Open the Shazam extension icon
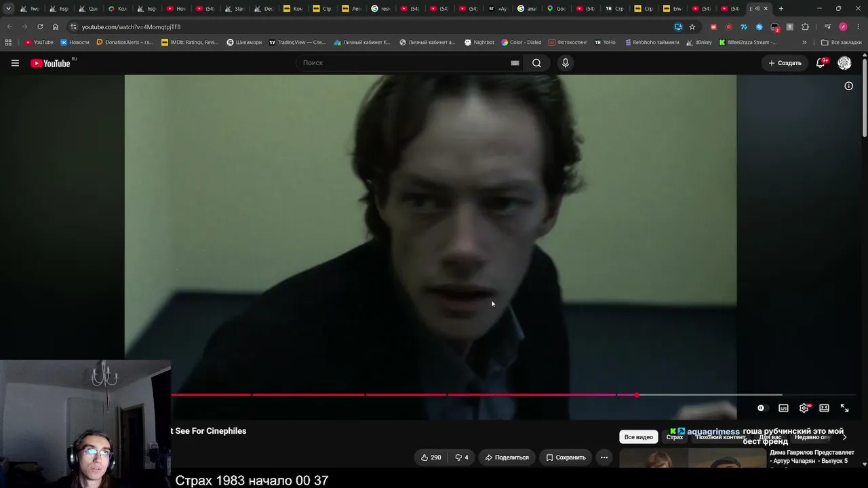Image resolution: width=868 pixels, height=488 pixels. (759, 27)
